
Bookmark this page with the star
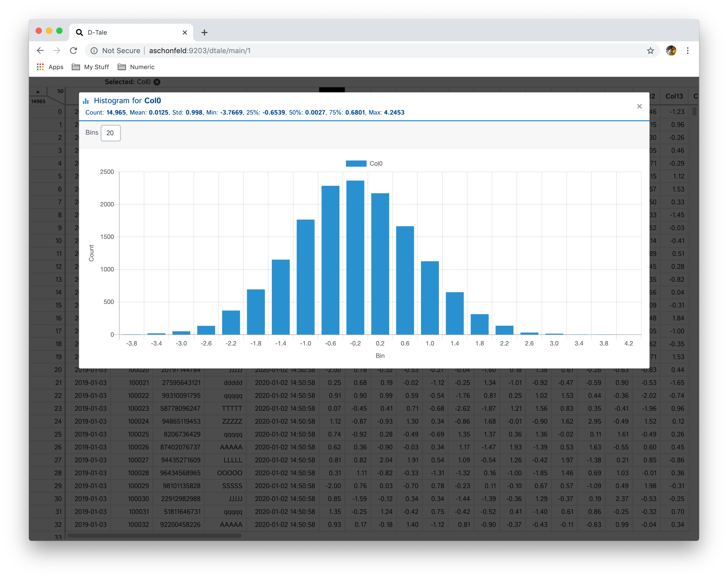650,51
